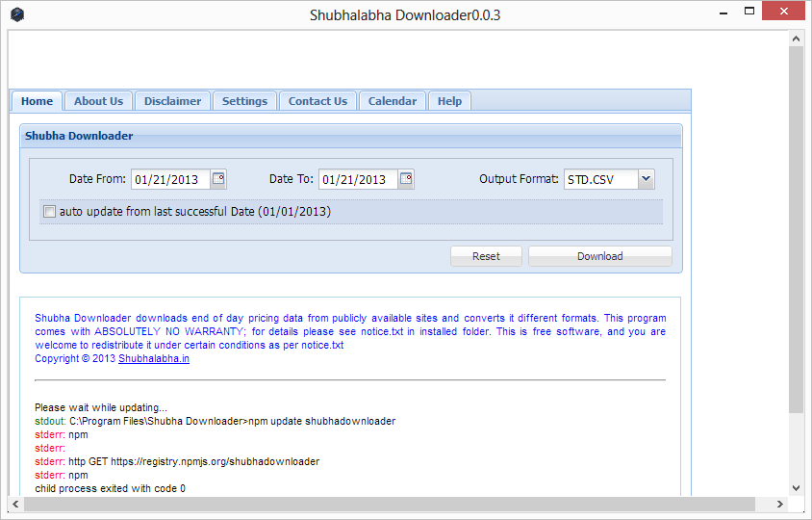Viewport: 812px width, 520px height.
Task: Click the horizontal scrollbar thumb
Action: point(390,504)
